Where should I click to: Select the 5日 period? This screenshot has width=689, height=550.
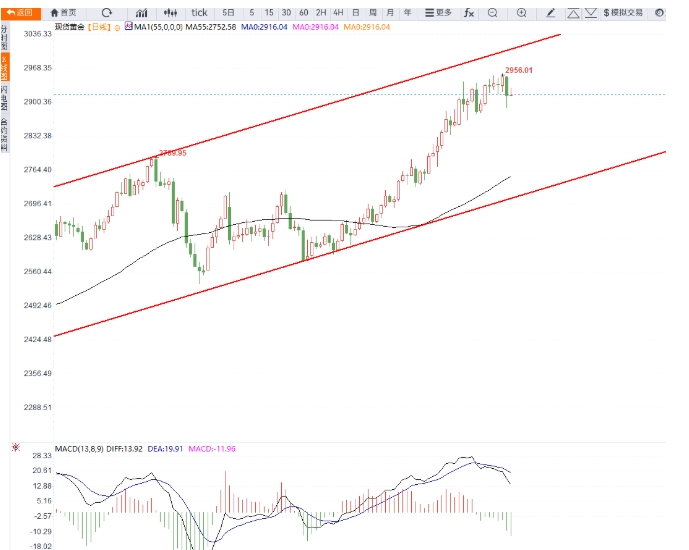(x=228, y=13)
